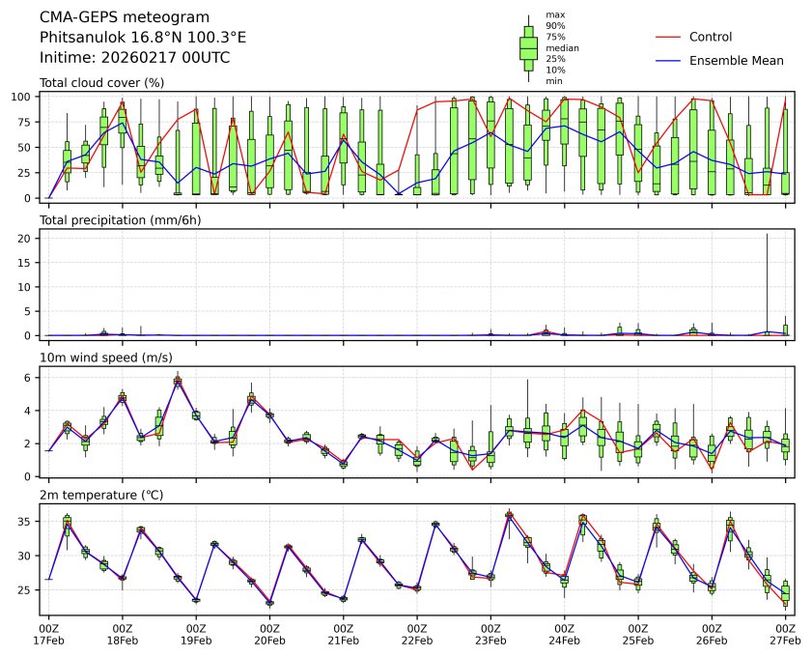The width and height of the screenshot is (812, 657).
Task: Click the Initime: 20260217 00UTC text
Action: pyautogui.click(x=134, y=57)
